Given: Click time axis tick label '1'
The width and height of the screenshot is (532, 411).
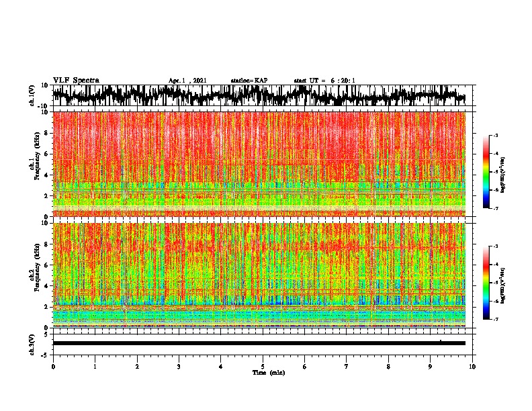Looking at the screenshot, I should [95, 367].
